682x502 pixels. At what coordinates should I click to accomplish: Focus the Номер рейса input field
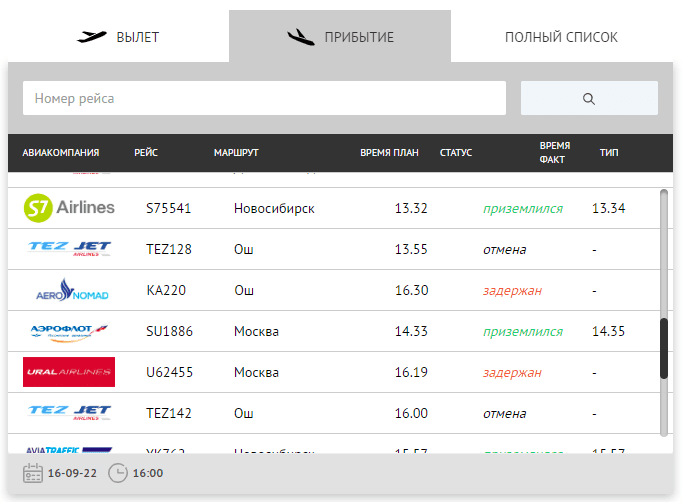pyautogui.click(x=264, y=98)
